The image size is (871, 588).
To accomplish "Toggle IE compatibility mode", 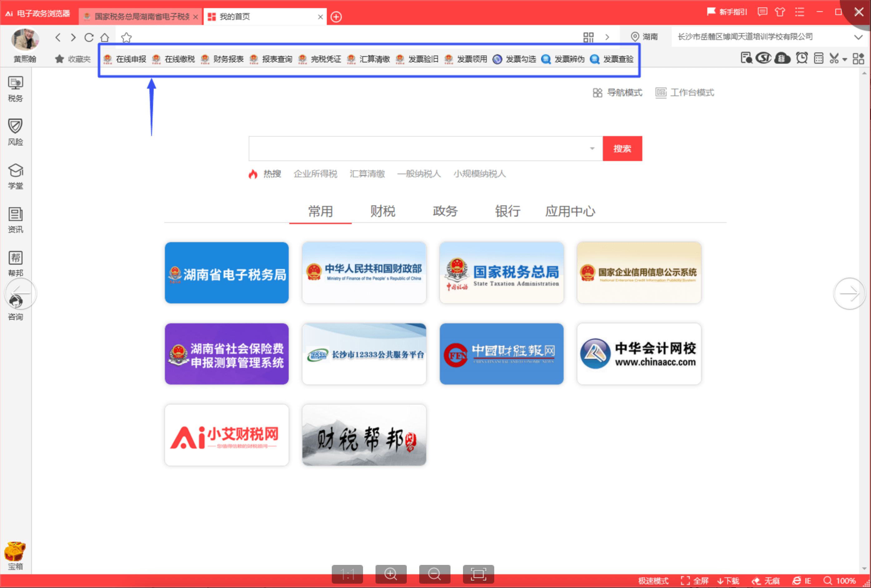I will click(802, 581).
